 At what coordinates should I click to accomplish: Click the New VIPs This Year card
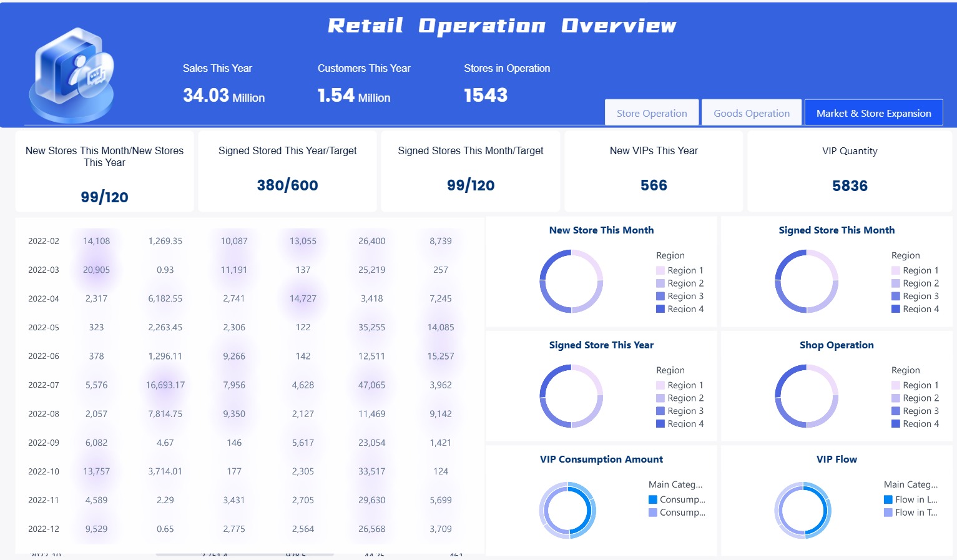[654, 171]
